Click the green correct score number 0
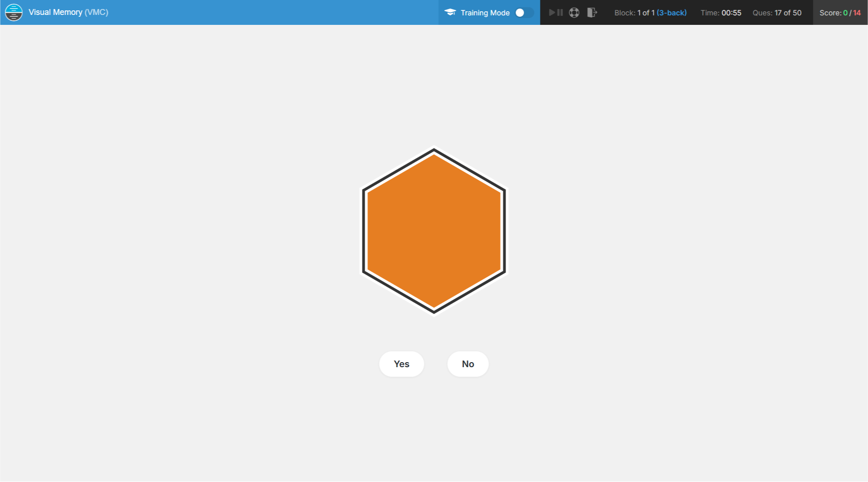The height and width of the screenshot is (482, 868). click(845, 13)
